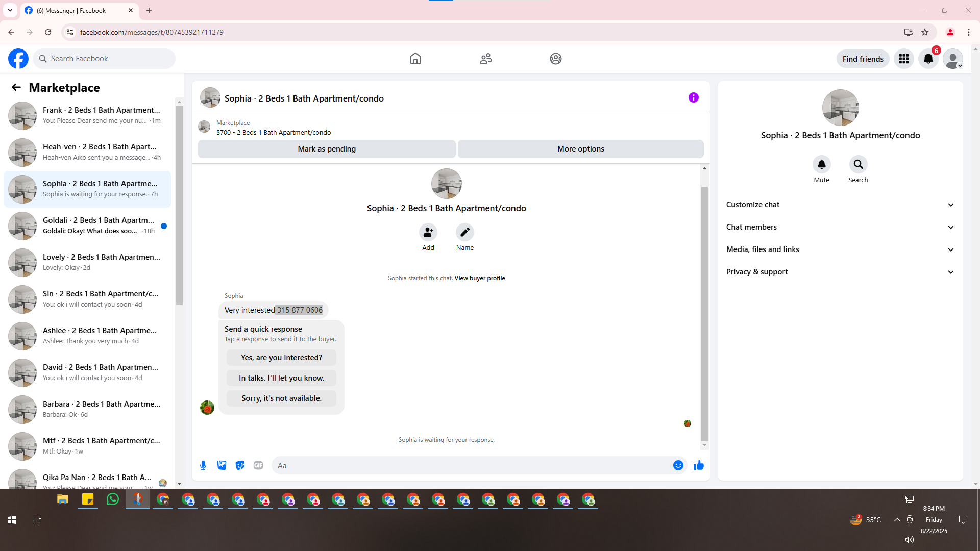Viewport: 980px width, 551px height.
Task: Click the conversation list scrollbar
Action: click(179, 204)
